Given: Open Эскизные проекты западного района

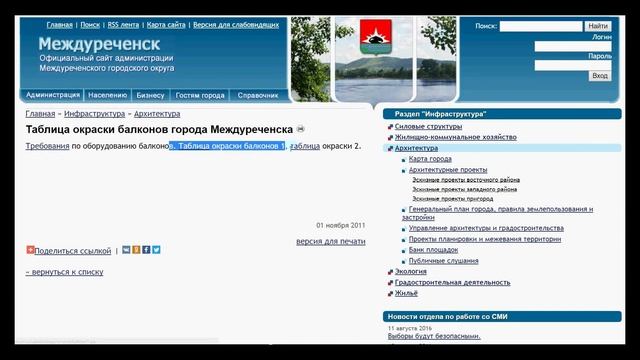Looking at the screenshot, I should pyautogui.click(x=464, y=189).
